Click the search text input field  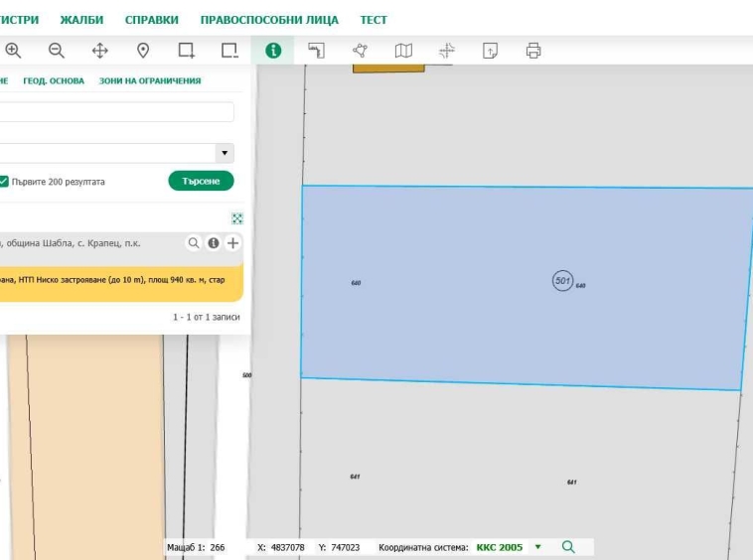[117, 111]
